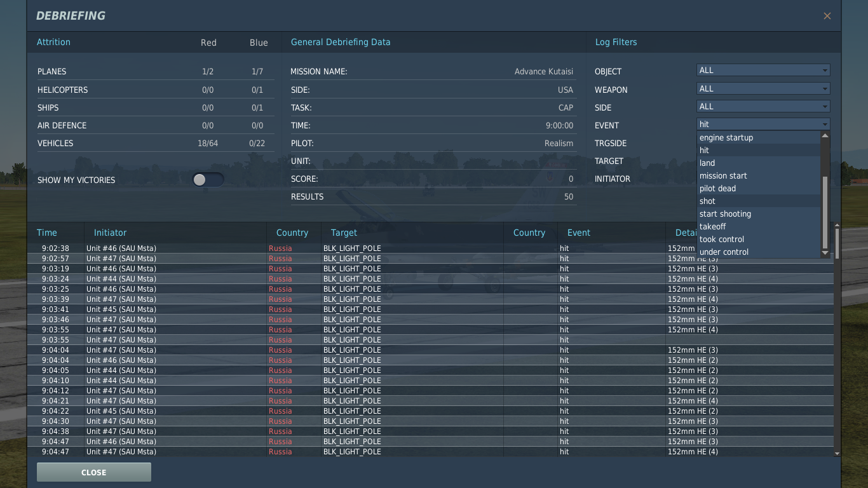Choose 'mission start' from the event list
This screenshot has width=868, height=488.
[759, 175]
